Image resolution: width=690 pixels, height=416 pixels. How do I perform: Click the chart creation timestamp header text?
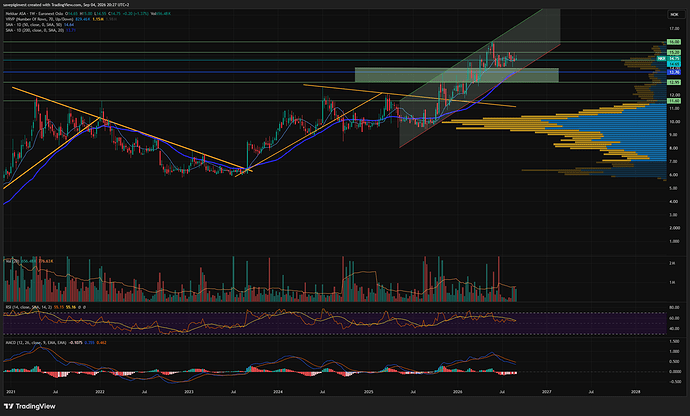pos(66,4)
